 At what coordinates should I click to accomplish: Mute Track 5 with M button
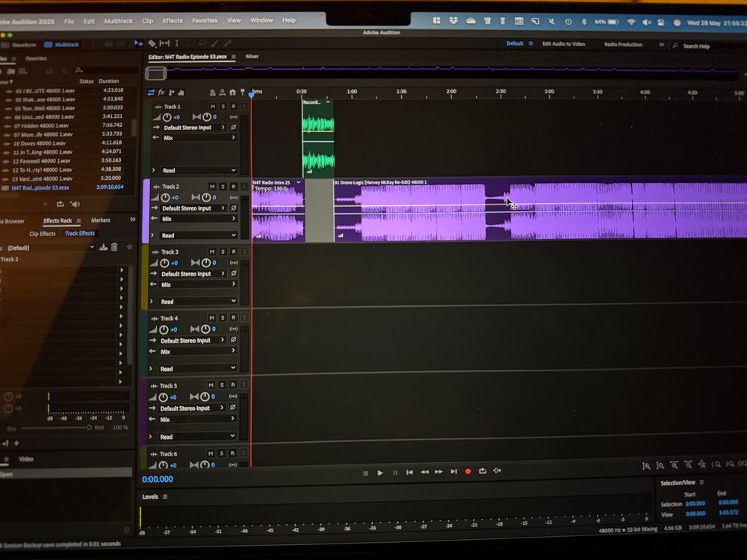click(211, 385)
